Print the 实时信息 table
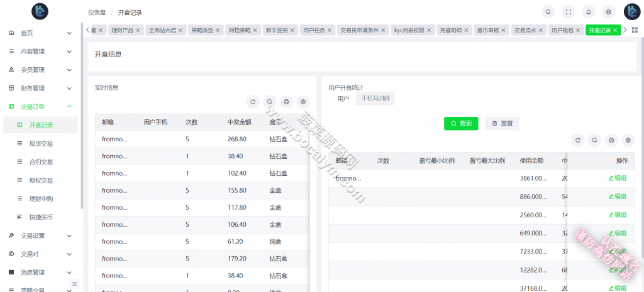The height and width of the screenshot is (292, 644). coord(286,101)
